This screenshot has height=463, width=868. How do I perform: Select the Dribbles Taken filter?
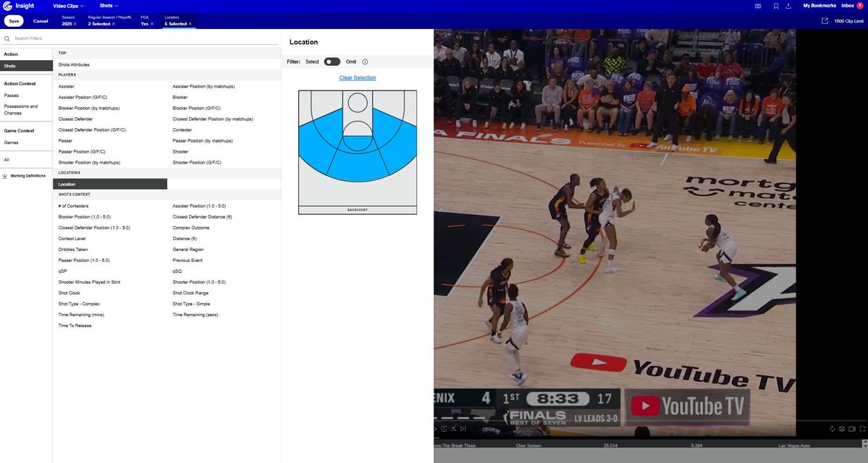(73, 250)
